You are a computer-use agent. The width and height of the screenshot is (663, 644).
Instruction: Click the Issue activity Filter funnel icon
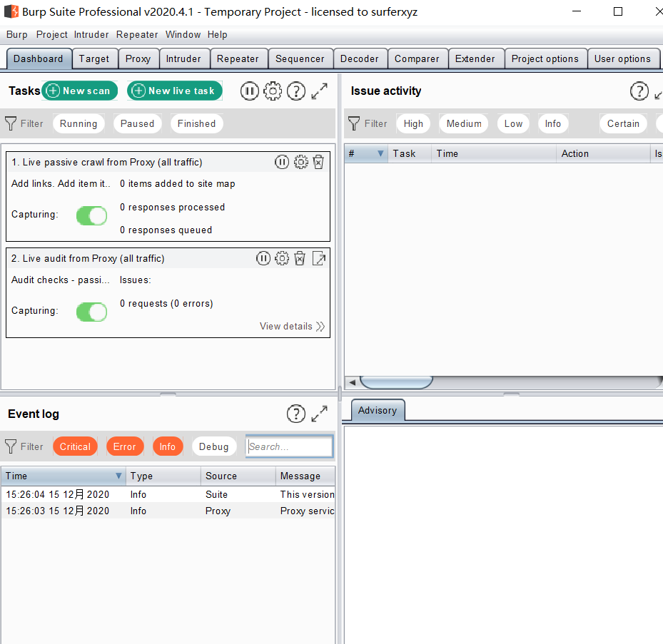click(354, 123)
